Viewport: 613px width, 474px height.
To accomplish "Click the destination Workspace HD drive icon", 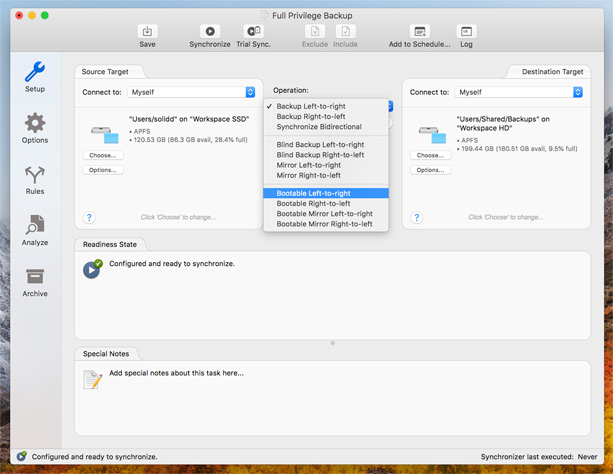I will click(432, 135).
